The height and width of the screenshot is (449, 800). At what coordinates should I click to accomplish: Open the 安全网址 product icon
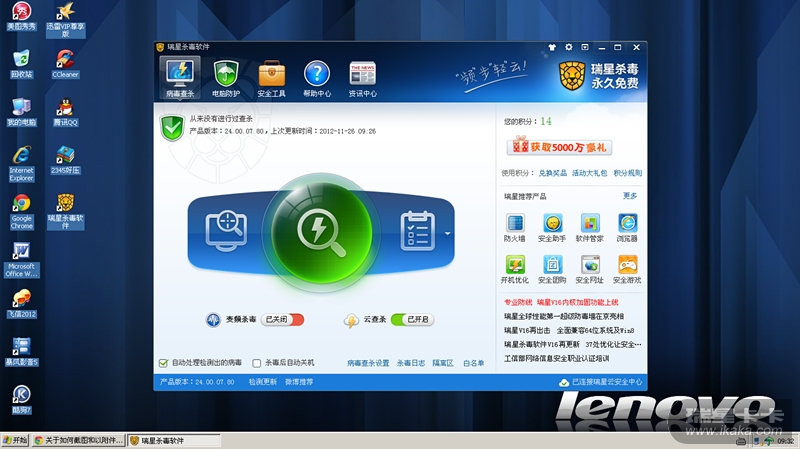[x=589, y=269]
